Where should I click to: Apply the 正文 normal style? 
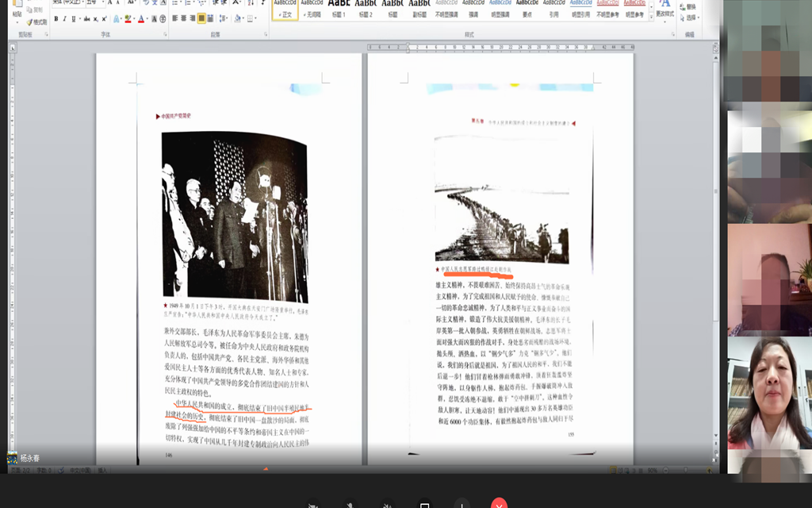click(285, 10)
